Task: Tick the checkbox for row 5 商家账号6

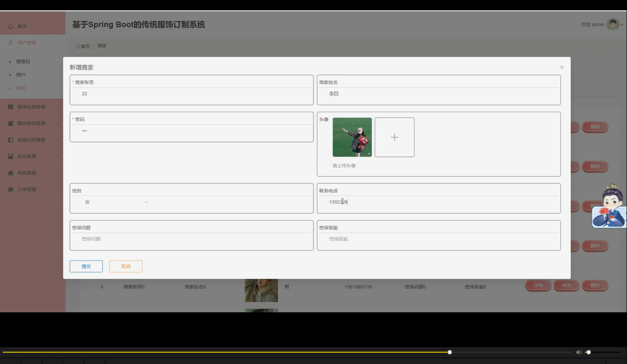Action: pyautogui.click(x=85, y=287)
